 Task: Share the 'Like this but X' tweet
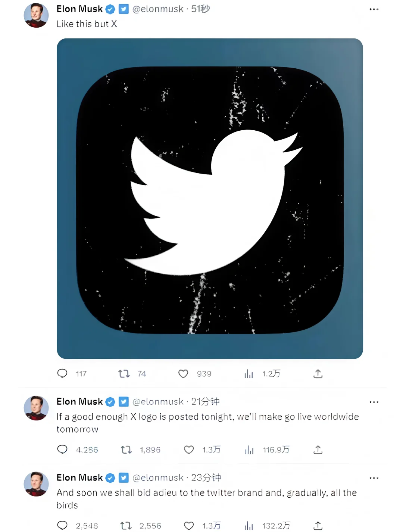coord(318,373)
